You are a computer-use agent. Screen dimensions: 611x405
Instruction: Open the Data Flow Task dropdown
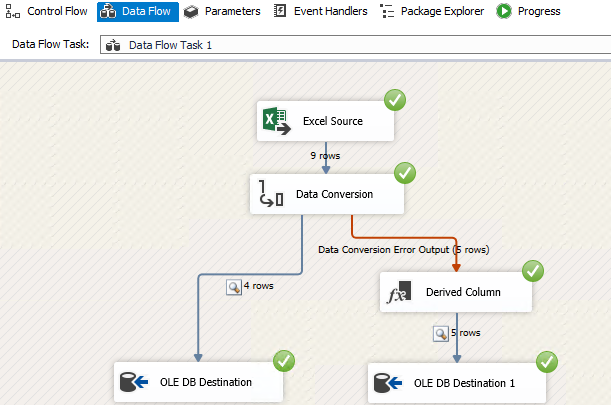pyautogui.click(x=355, y=45)
